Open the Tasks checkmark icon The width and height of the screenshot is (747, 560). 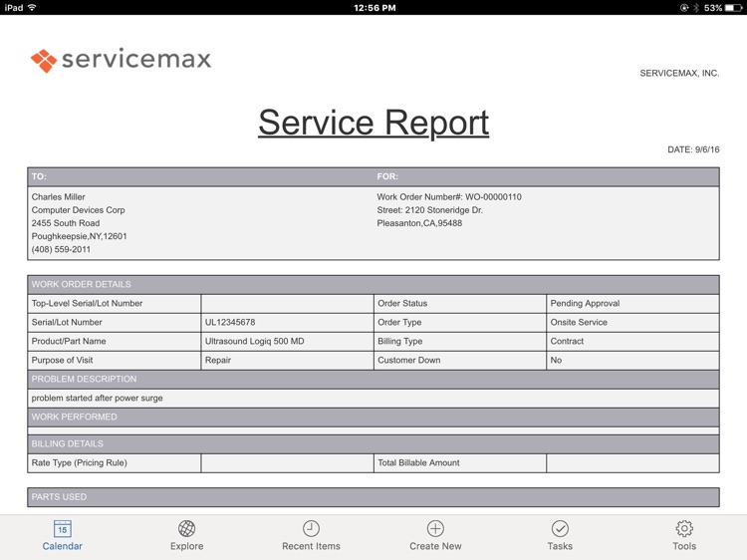click(x=560, y=528)
